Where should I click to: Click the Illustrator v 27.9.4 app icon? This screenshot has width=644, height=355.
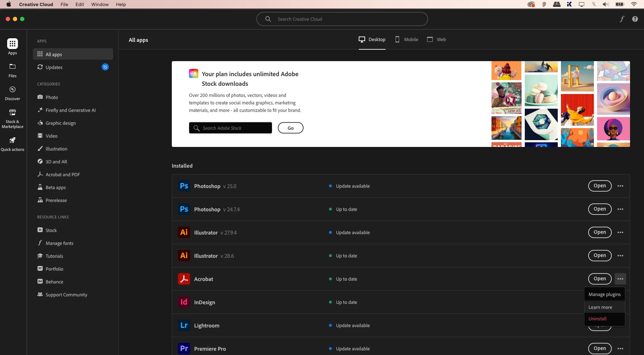click(x=184, y=232)
